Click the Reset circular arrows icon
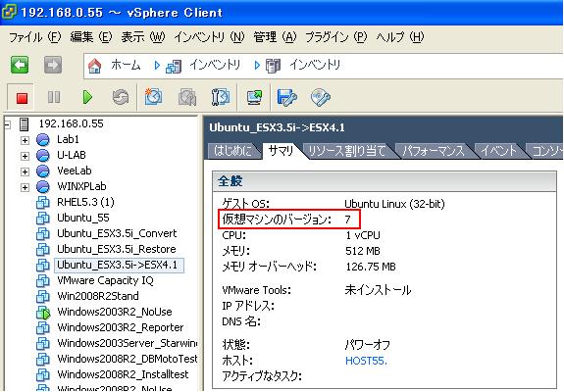Screen dimensions: 564x392 (x=121, y=97)
